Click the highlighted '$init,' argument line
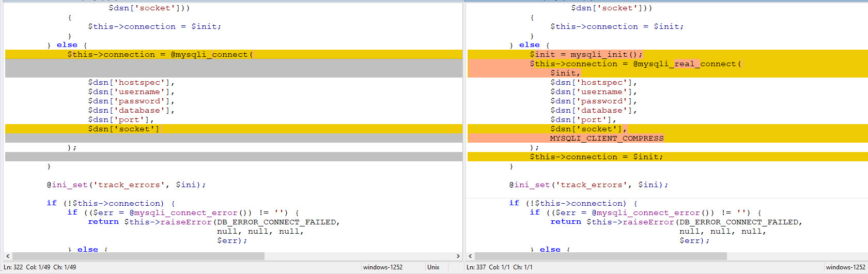The image size is (868, 274). (668, 73)
